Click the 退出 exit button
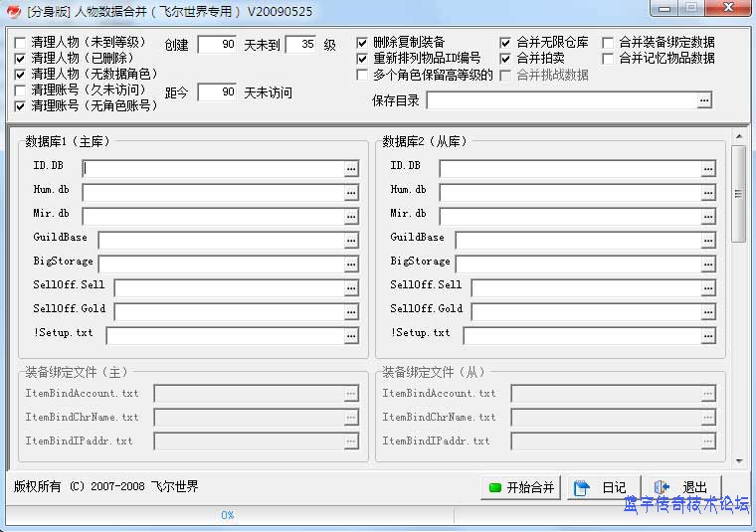The width and height of the screenshot is (756, 532). [x=682, y=487]
